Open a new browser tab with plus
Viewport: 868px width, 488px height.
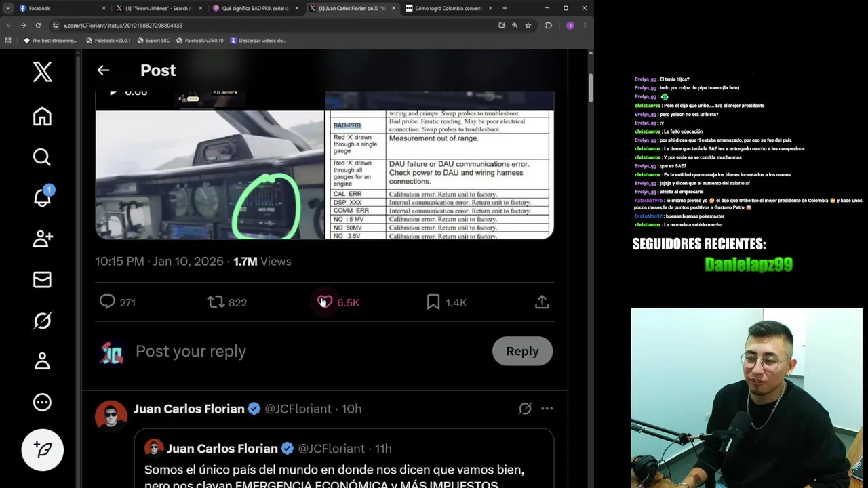[505, 8]
